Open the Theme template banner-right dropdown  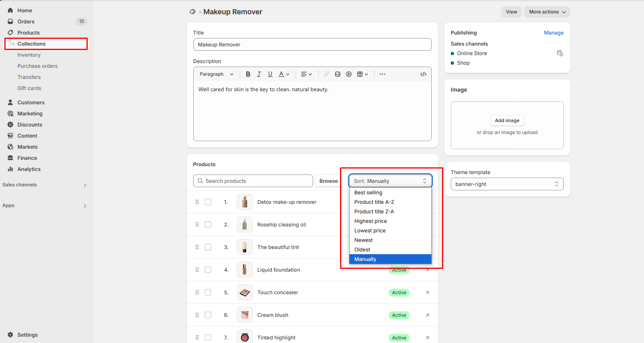pos(507,184)
